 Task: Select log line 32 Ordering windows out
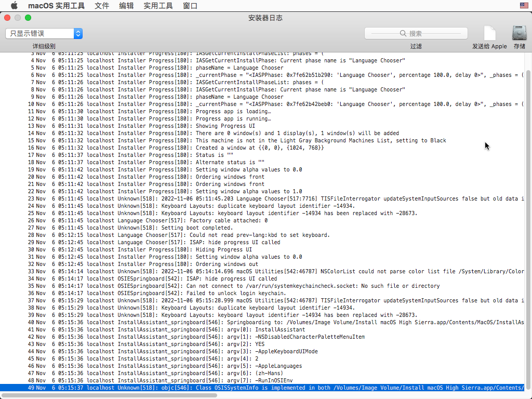click(262, 264)
